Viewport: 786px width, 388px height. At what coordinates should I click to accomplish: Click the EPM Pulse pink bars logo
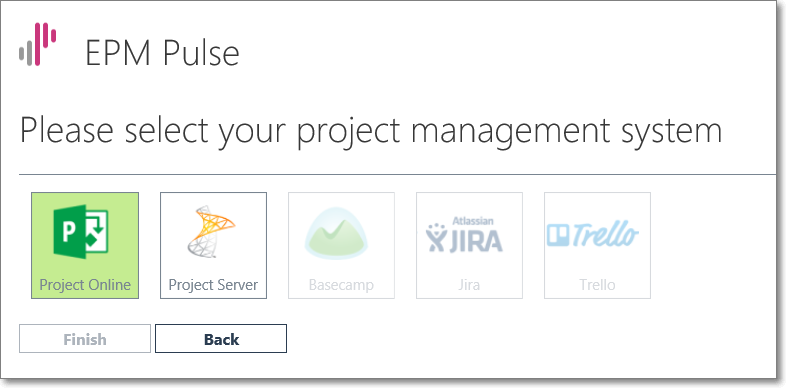pyautogui.click(x=38, y=44)
